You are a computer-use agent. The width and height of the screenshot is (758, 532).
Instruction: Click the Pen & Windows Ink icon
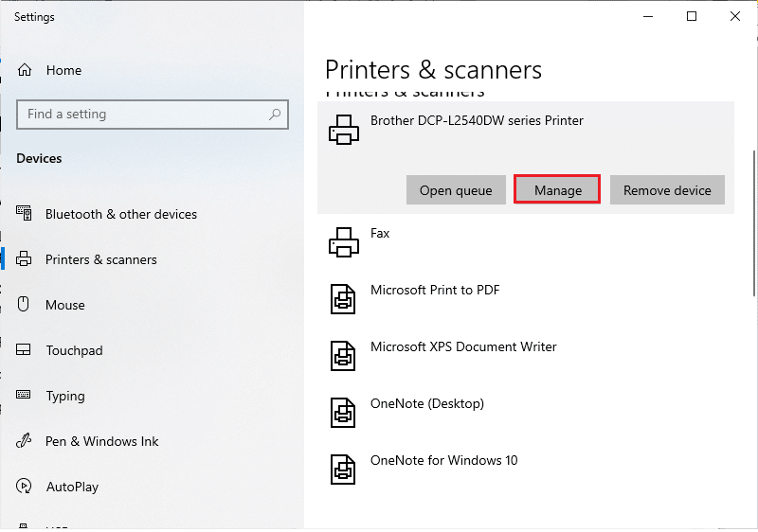(x=23, y=440)
